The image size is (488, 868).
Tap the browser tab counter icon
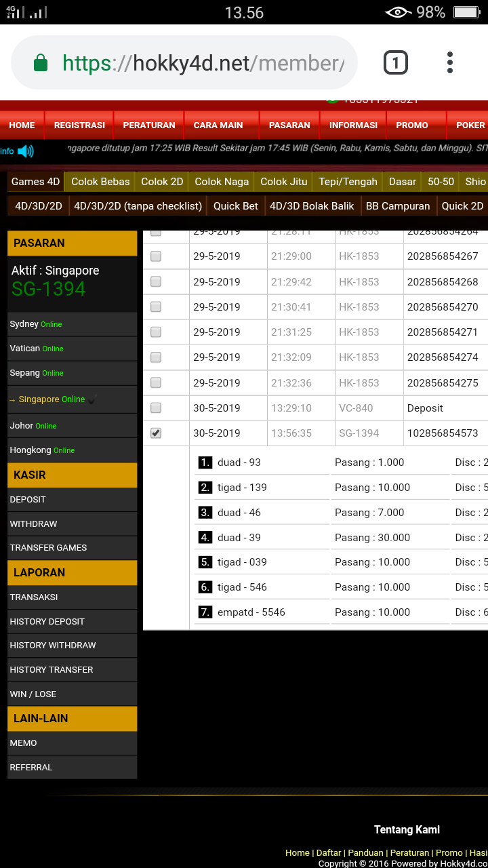pos(396,63)
